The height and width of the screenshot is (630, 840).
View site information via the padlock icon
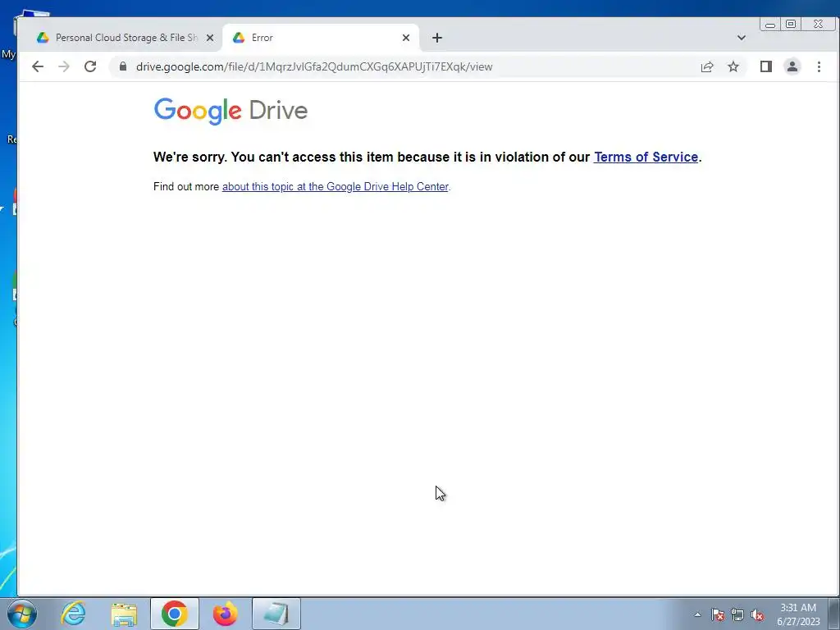click(123, 66)
